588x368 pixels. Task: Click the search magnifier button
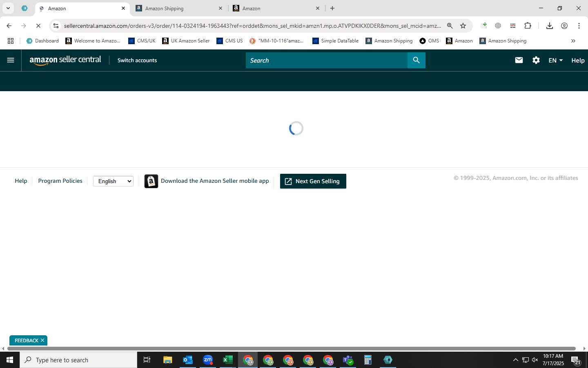416,60
